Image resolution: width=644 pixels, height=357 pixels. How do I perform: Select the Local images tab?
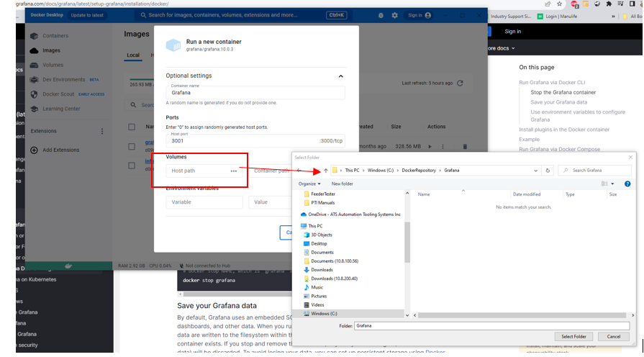[133, 55]
